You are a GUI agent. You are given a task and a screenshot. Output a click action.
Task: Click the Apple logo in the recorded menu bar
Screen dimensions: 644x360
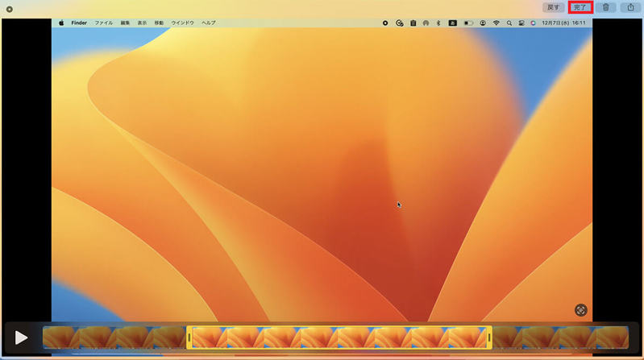tap(61, 23)
